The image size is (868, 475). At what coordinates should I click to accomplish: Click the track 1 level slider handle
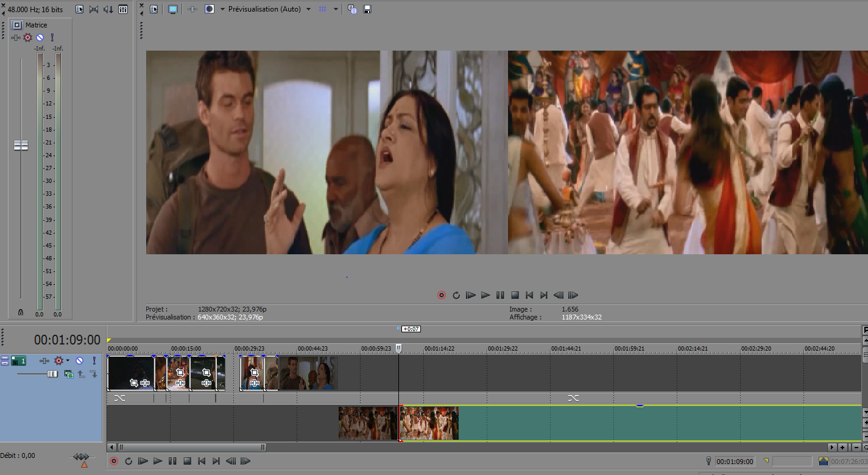tap(53, 374)
